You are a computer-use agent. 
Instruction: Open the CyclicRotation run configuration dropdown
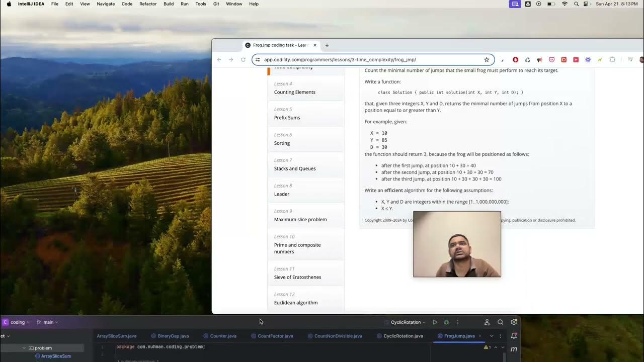click(409, 322)
